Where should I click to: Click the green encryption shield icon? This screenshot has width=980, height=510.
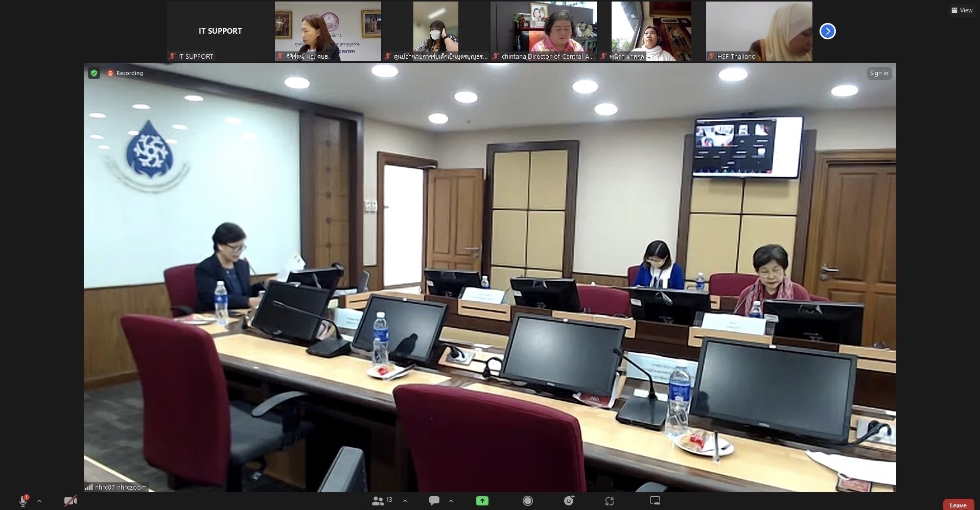94,74
